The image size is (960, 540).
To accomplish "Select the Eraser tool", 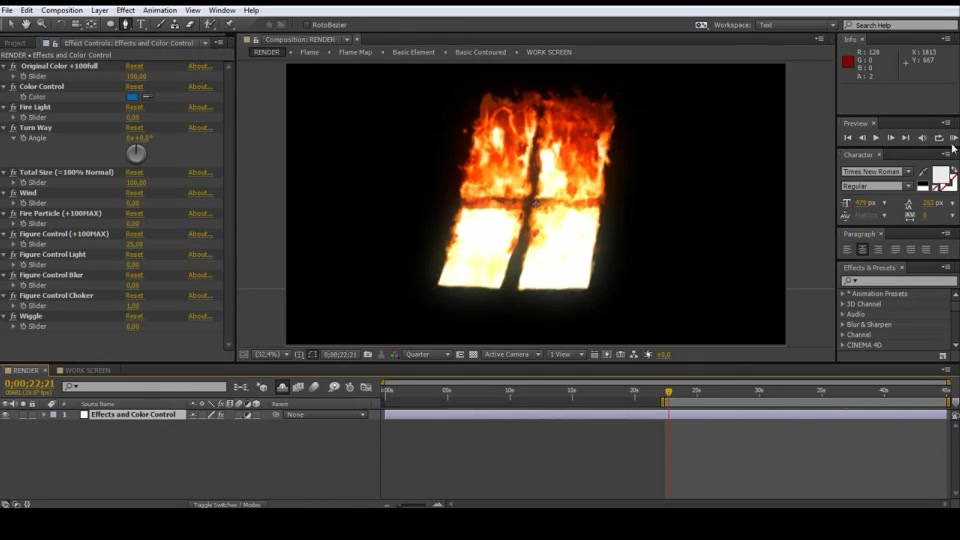I will (190, 24).
